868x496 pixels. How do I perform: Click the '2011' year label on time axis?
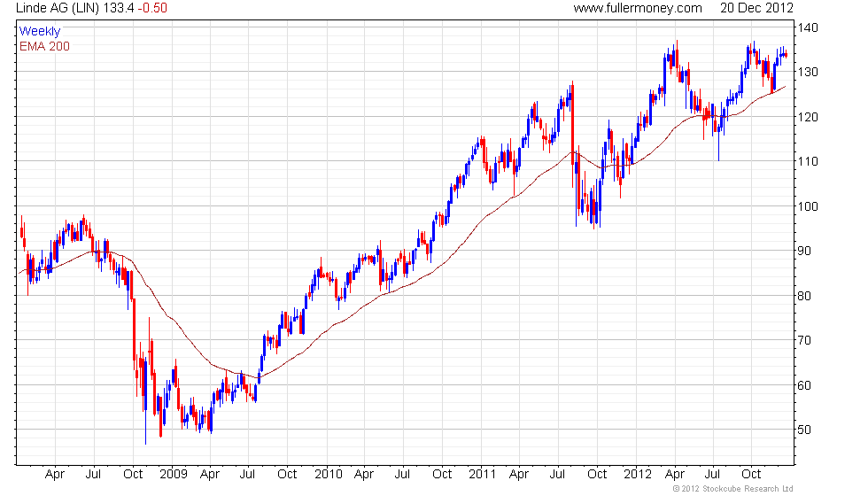482,475
